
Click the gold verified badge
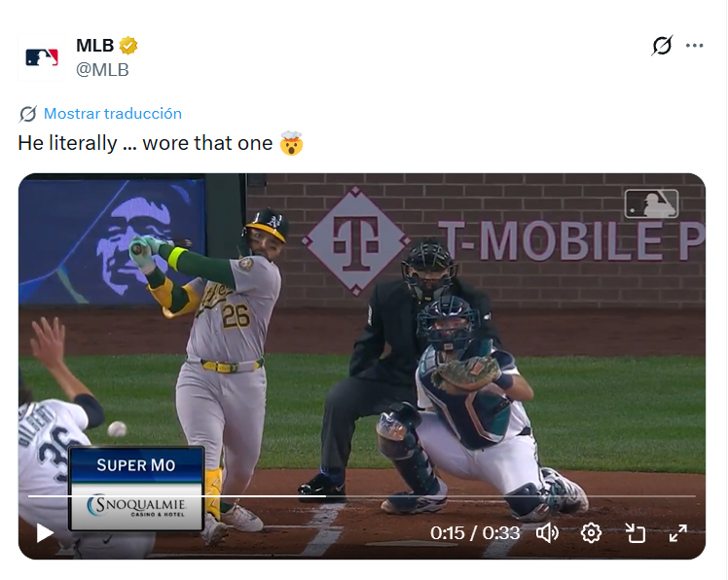(128, 46)
